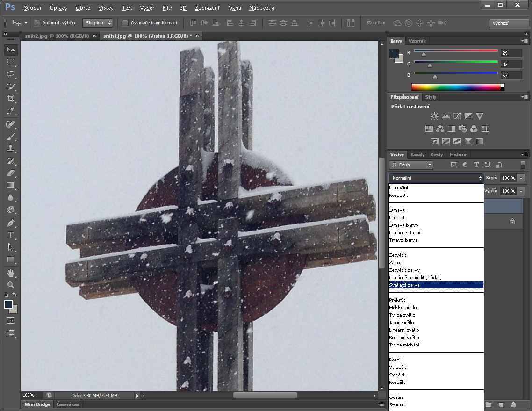Check the Ovladače transformací box
Image resolution: width=532 pixels, height=411 pixels.
[x=125, y=22]
